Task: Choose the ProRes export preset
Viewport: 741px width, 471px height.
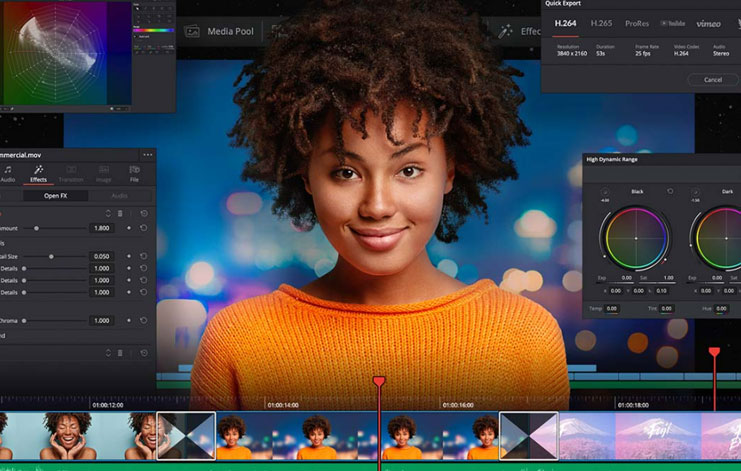Action: (x=635, y=23)
